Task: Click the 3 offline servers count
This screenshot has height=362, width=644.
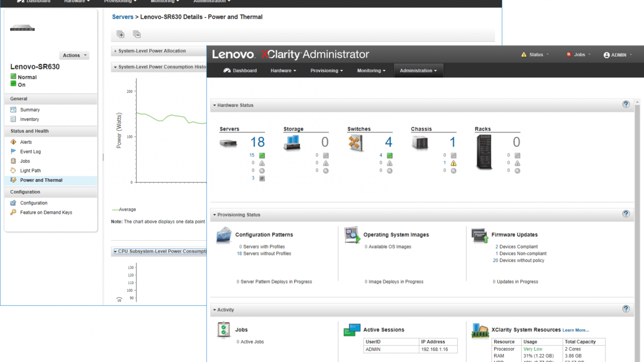Action: pyautogui.click(x=253, y=178)
